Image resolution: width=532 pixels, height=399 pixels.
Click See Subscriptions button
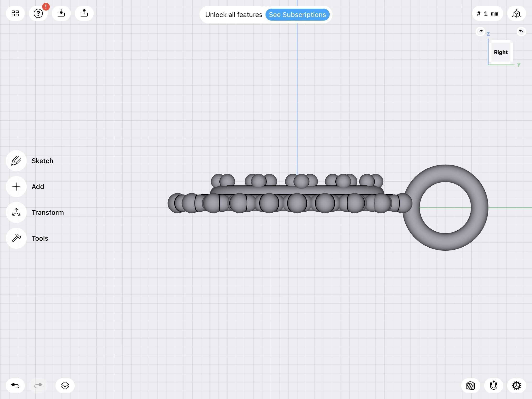(x=297, y=15)
